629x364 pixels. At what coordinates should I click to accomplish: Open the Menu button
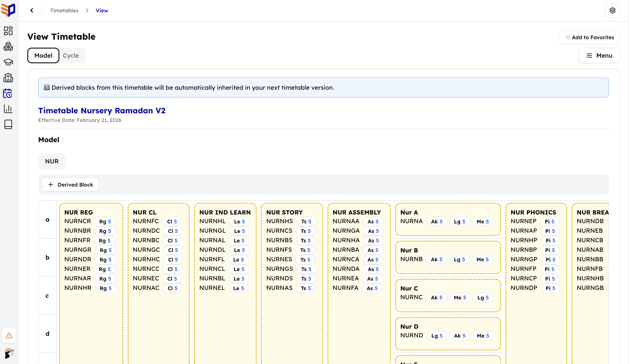[x=599, y=55]
